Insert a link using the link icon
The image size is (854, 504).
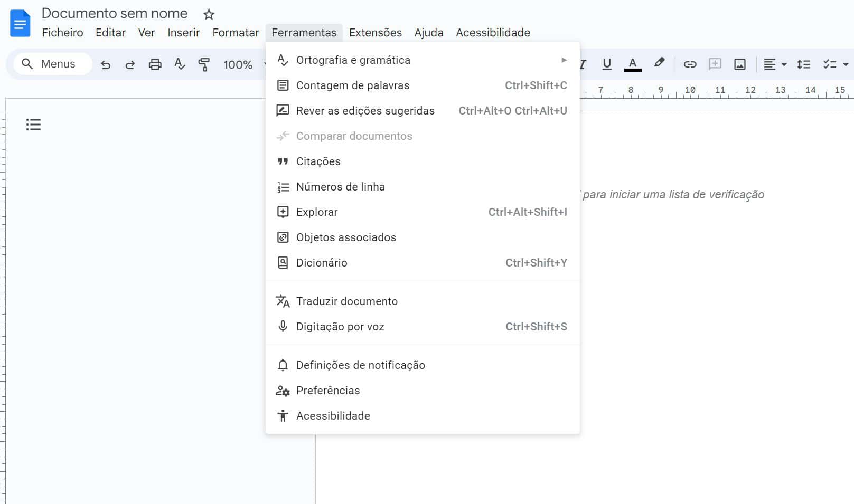pyautogui.click(x=688, y=64)
